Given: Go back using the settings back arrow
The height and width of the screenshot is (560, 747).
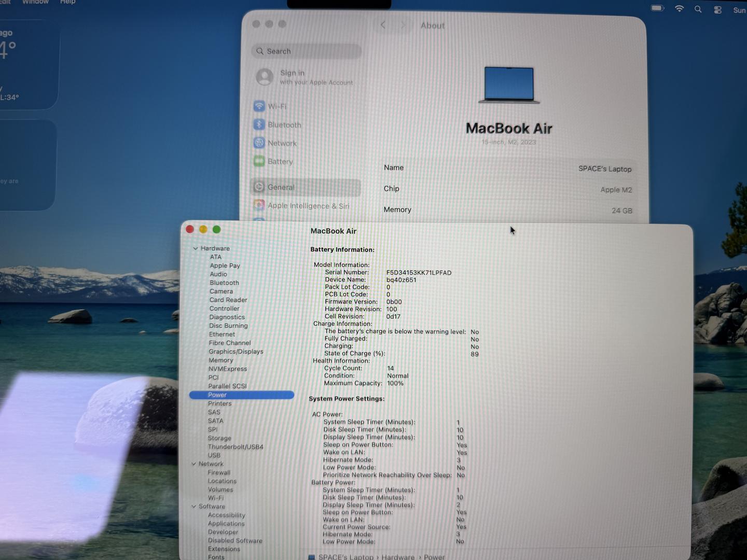Looking at the screenshot, I should tap(383, 25).
